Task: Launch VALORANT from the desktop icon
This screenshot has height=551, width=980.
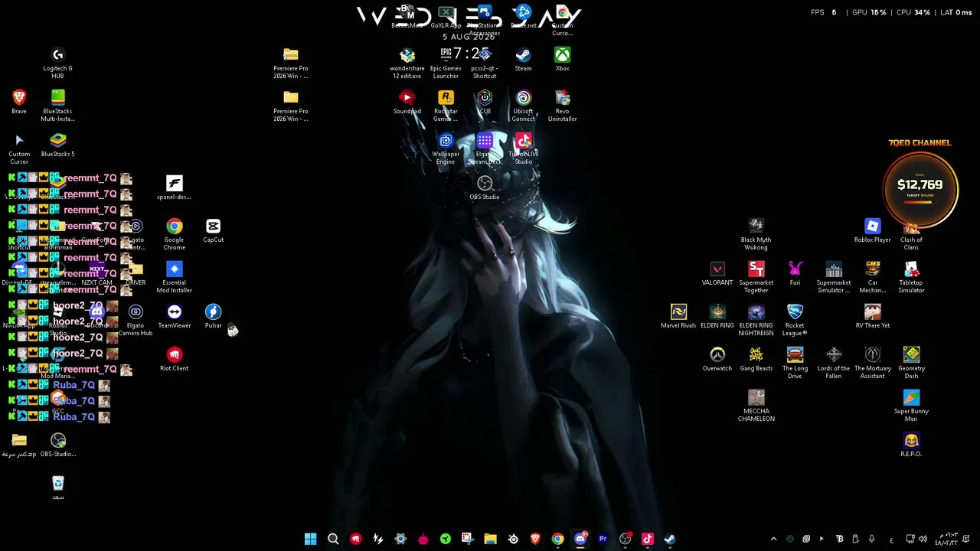Action: tap(717, 269)
